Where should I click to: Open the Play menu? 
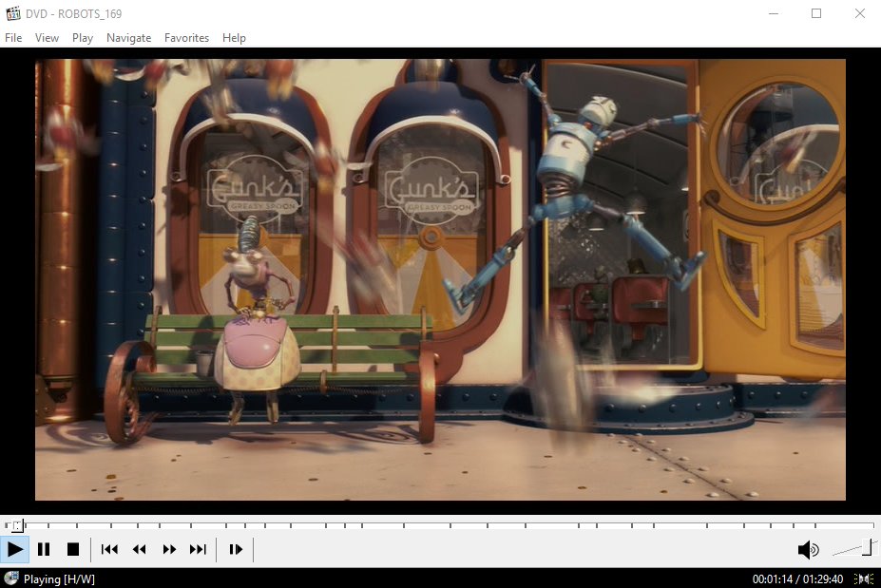82,38
